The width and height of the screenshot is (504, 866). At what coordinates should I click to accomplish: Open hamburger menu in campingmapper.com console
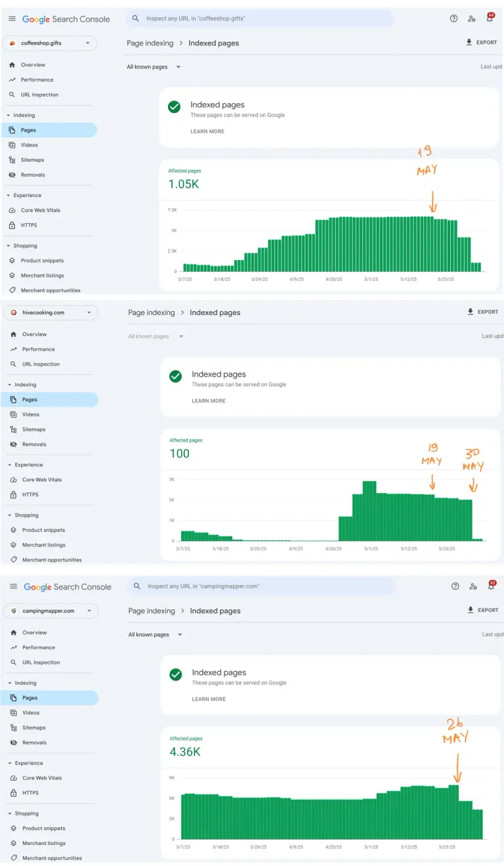click(13, 586)
